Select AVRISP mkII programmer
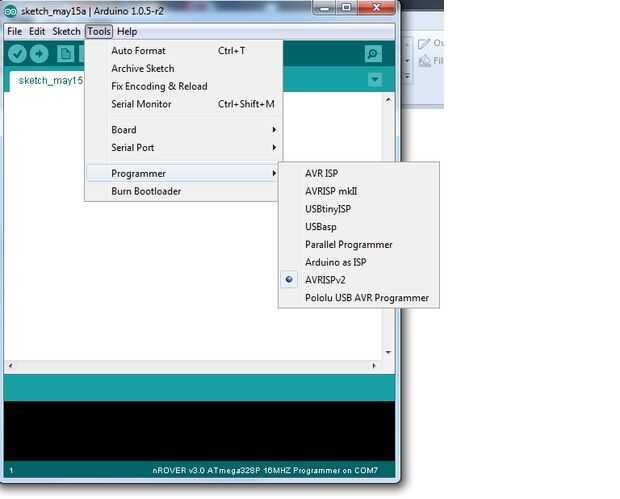This screenshot has height=499, width=620. point(359,191)
